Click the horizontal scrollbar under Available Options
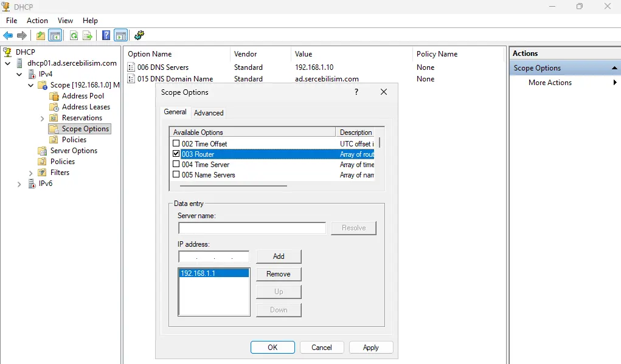 (x=234, y=185)
